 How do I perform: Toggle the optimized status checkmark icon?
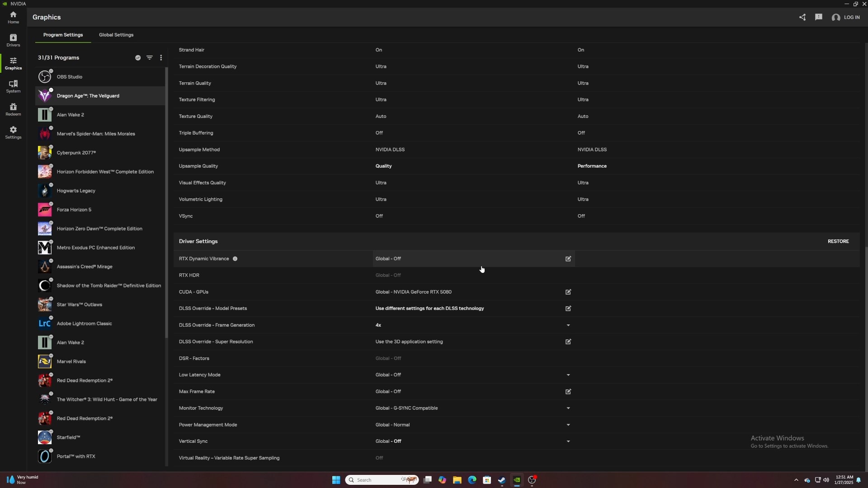tap(138, 58)
